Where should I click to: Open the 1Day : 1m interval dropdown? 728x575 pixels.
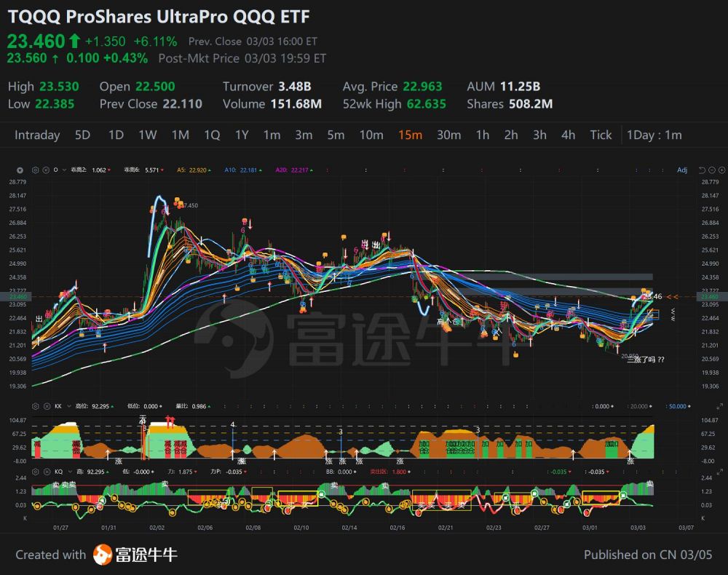(x=654, y=135)
